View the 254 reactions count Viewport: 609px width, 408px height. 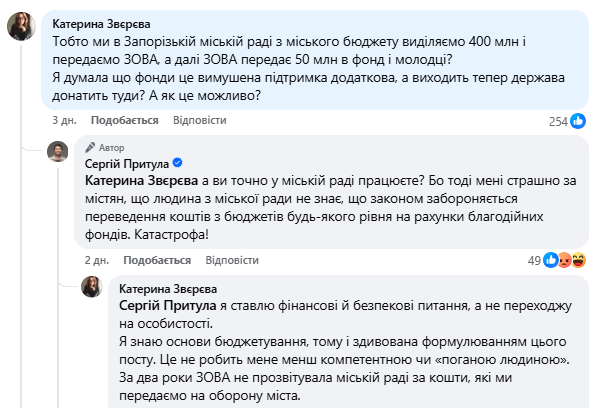tap(558, 121)
